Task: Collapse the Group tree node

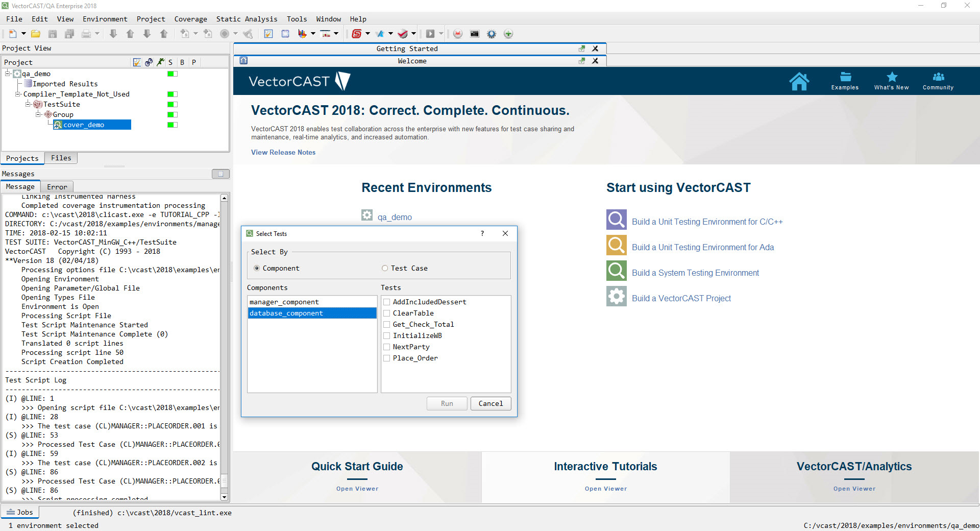Action: point(38,114)
